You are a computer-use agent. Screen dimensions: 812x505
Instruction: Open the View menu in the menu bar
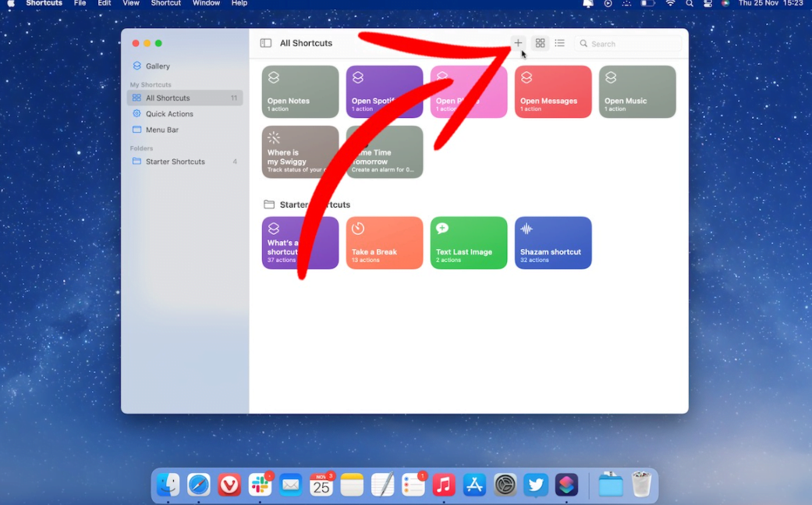(x=130, y=4)
